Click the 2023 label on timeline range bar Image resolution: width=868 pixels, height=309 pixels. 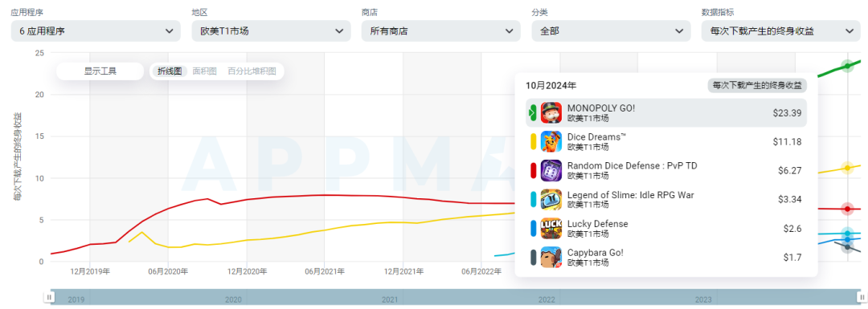[x=703, y=299]
